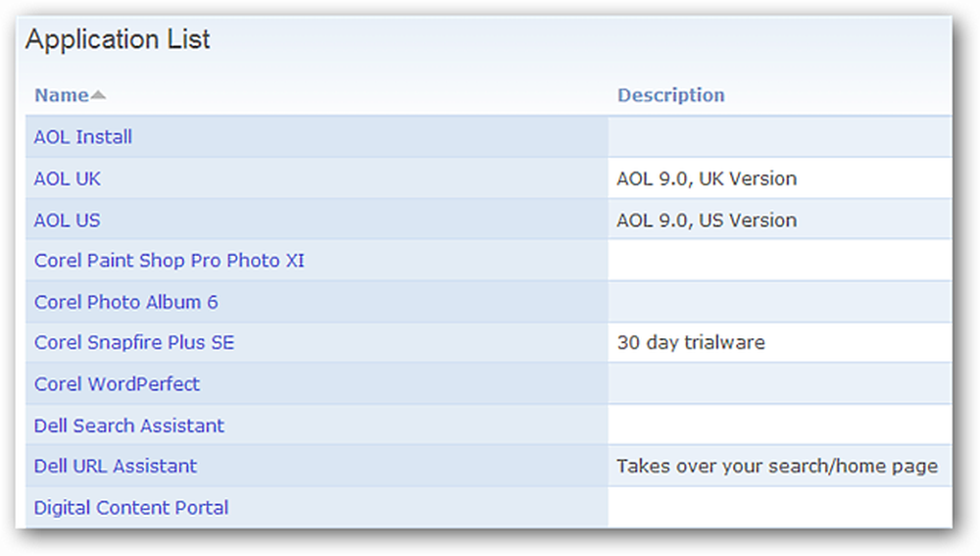Open the AOL US application link
Viewport: 980px width, 556px height.
67,221
